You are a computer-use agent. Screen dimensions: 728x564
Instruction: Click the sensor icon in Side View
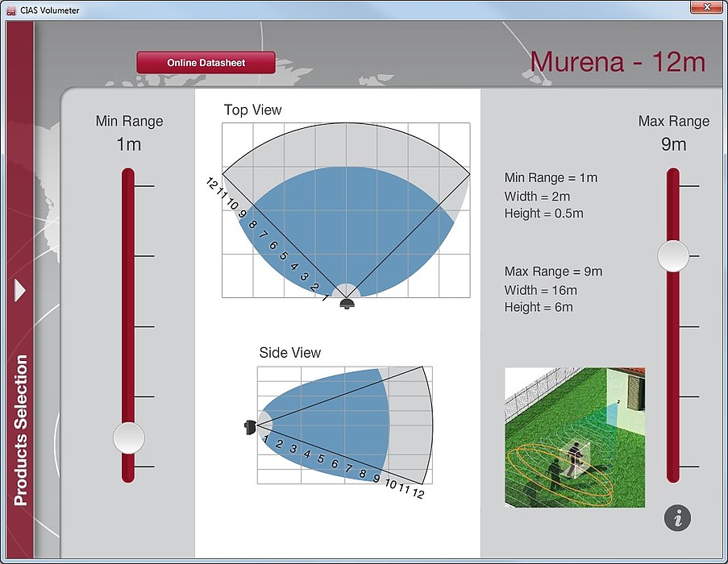(x=250, y=427)
